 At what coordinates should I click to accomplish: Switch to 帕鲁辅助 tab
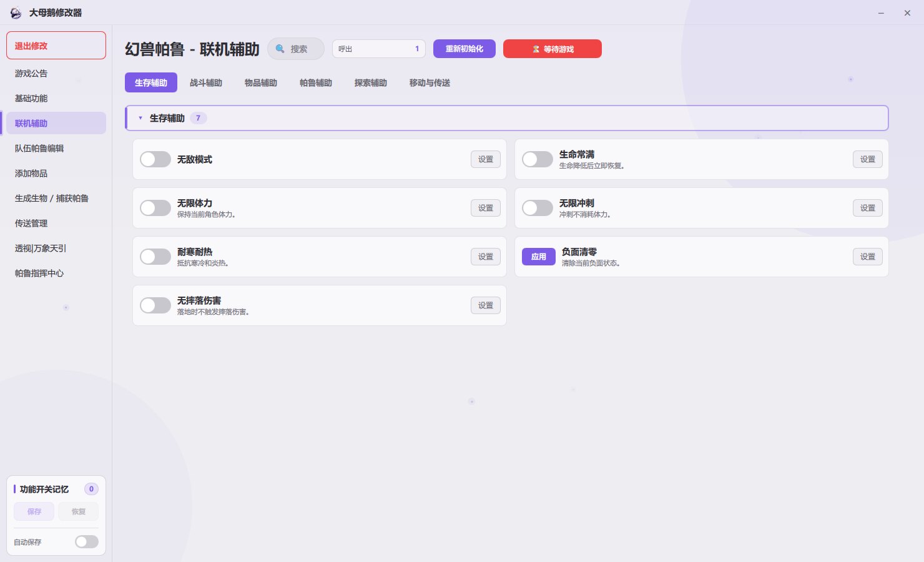pyautogui.click(x=316, y=82)
